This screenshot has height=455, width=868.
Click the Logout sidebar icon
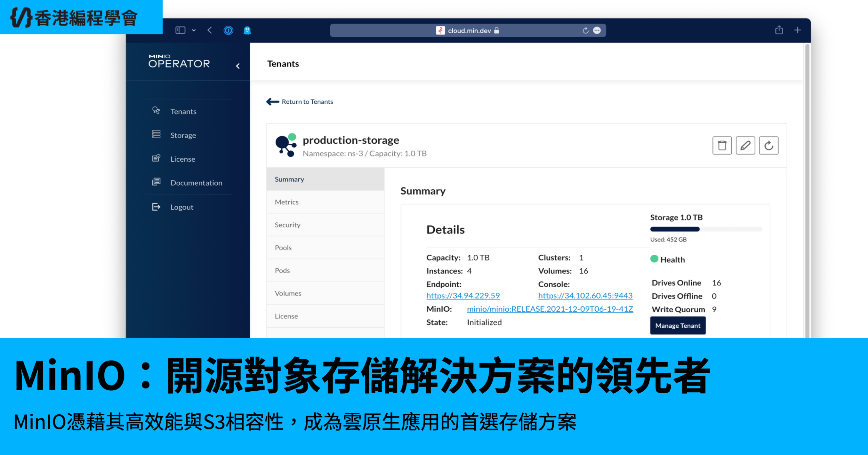tap(156, 207)
